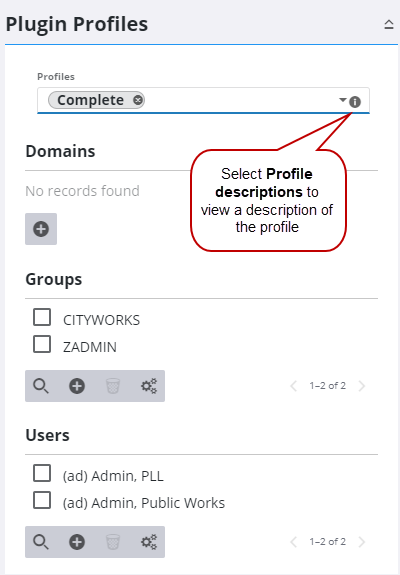400x575 pixels.
Task: Delete selected groups with trash icon
Action: (x=113, y=386)
